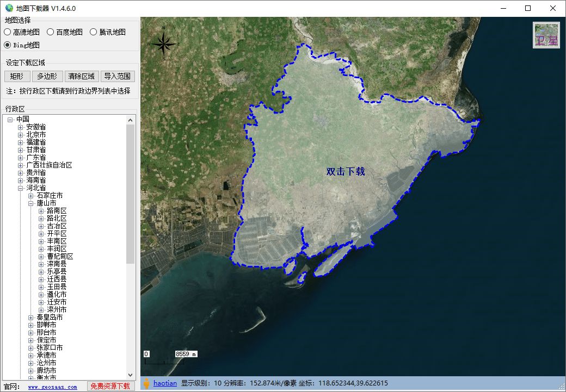
Task: Select 乐亭县 in the region tree
Action: click(x=57, y=271)
